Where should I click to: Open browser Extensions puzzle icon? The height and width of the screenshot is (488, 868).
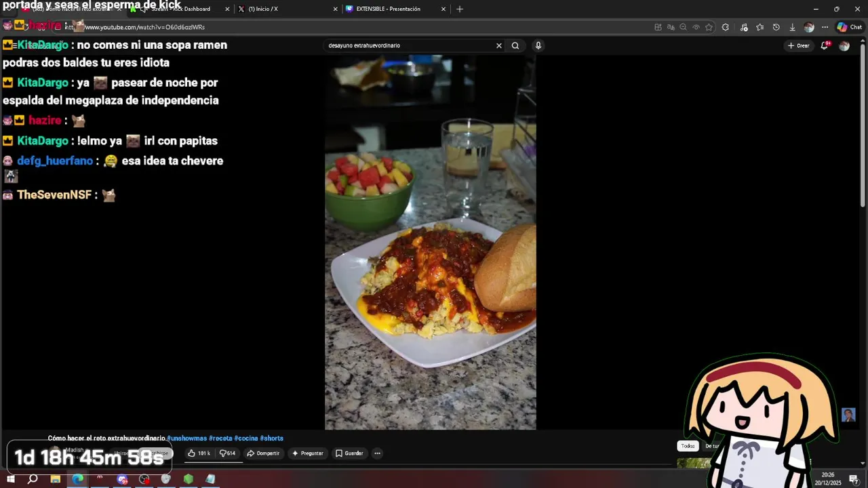726,27
